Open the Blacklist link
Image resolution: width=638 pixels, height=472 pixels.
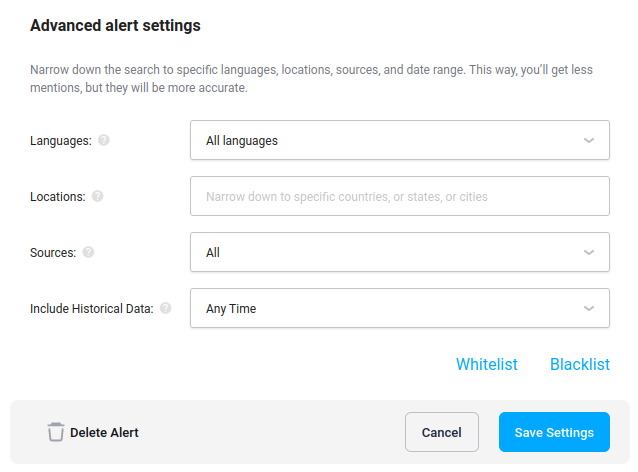pos(580,364)
